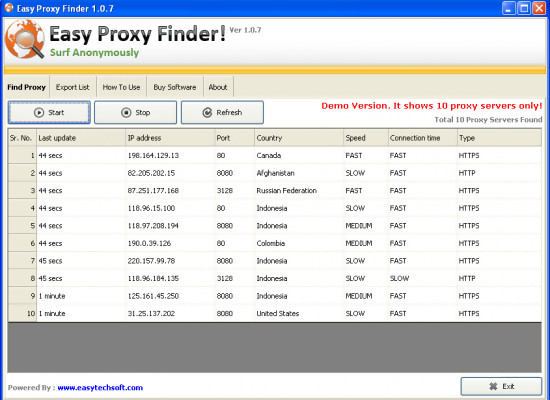
Task: Open the How To Use tab
Action: click(x=121, y=87)
